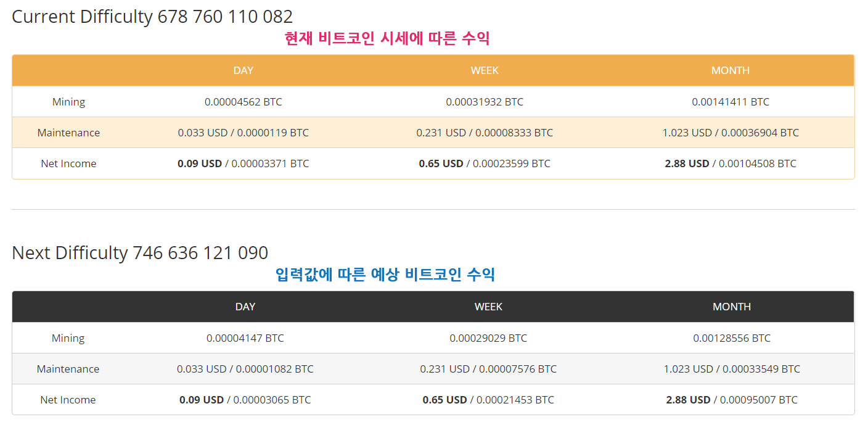Screen dimensions: 868x430
Task: Click the Next Difficulty heading
Action: pyautogui.click(x=139, y=252)
